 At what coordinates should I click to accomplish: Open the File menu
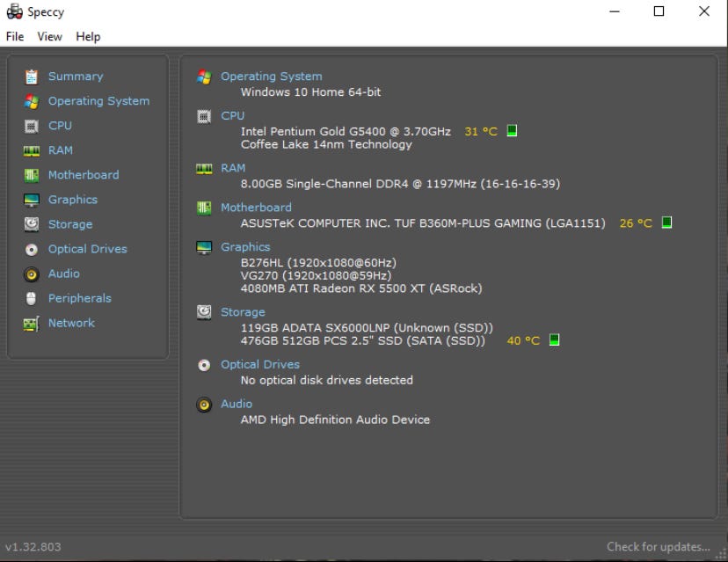(x=15, y=37)
